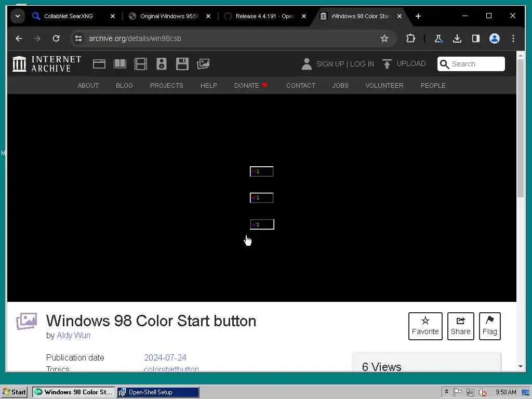Go forward in browser history

37,38
